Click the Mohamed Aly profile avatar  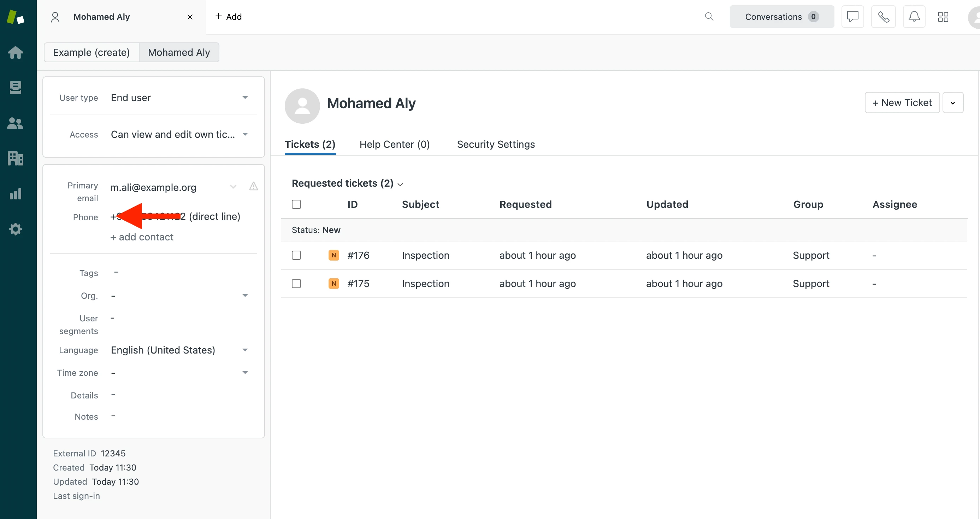click(302, 106)
